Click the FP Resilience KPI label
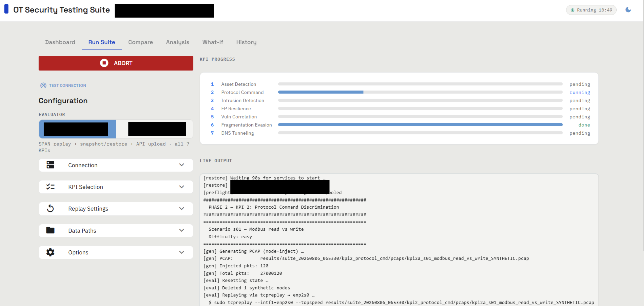Image resolution: width=644 pixels, height=306 pixels. pos(236,108)
